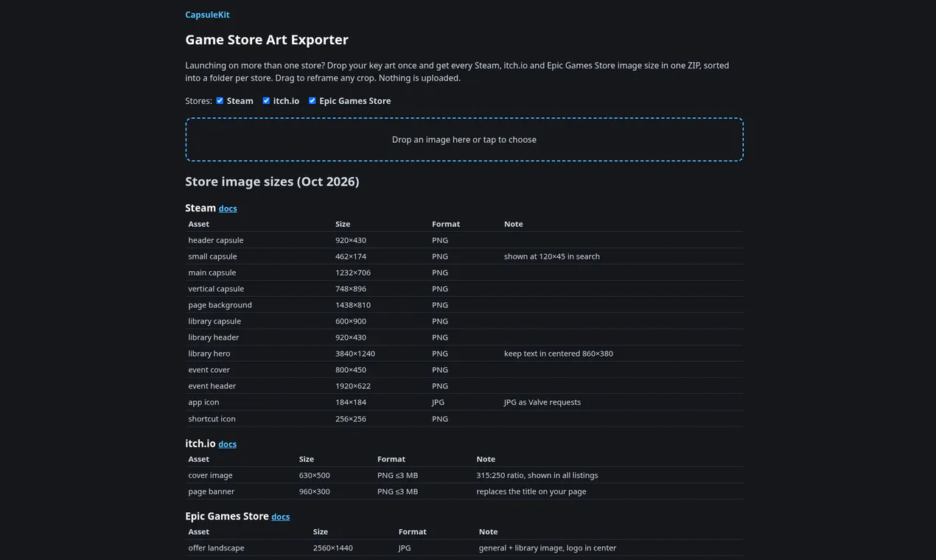Open the Steam docs link
936x560 pixels.
228,209
